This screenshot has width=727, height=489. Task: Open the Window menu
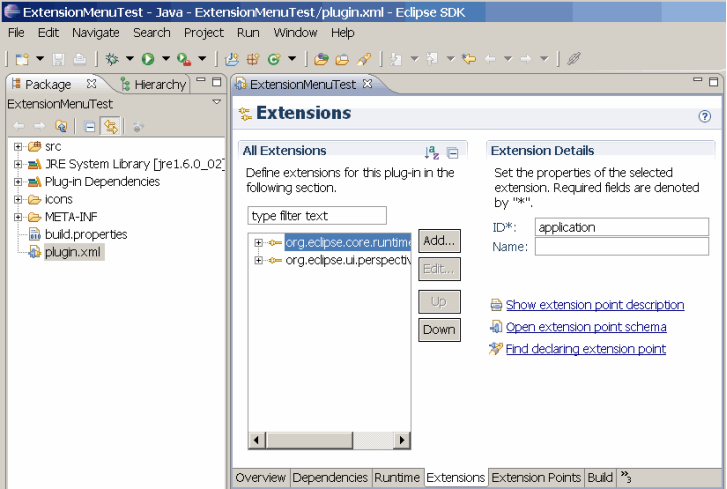click(x=295, y=33)
